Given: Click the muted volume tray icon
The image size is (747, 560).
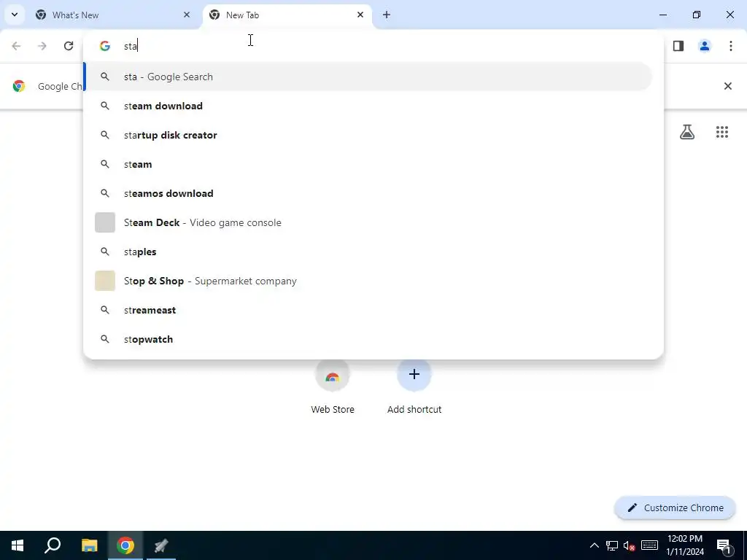Looking at the screenshot, I should coord(630,545).
